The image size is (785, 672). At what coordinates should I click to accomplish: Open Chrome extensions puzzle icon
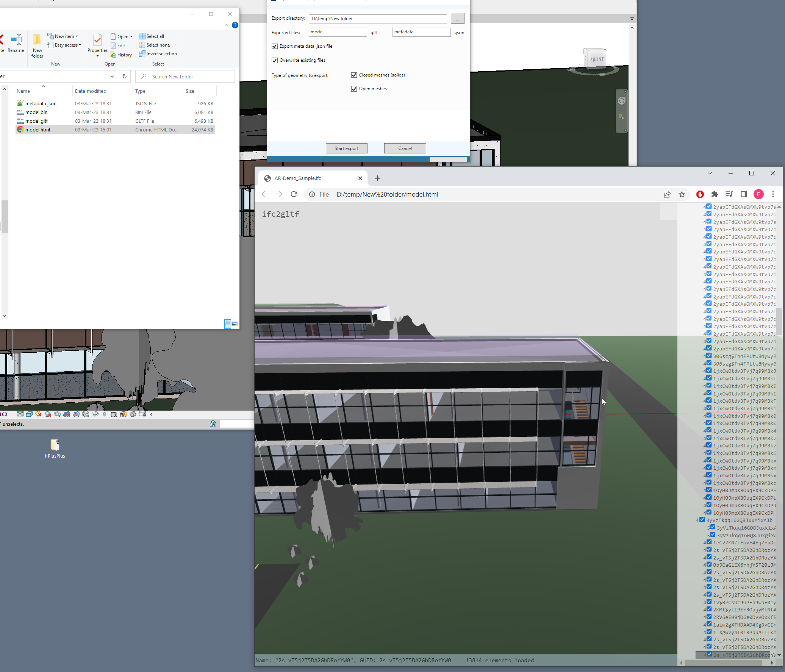point(714,194)
